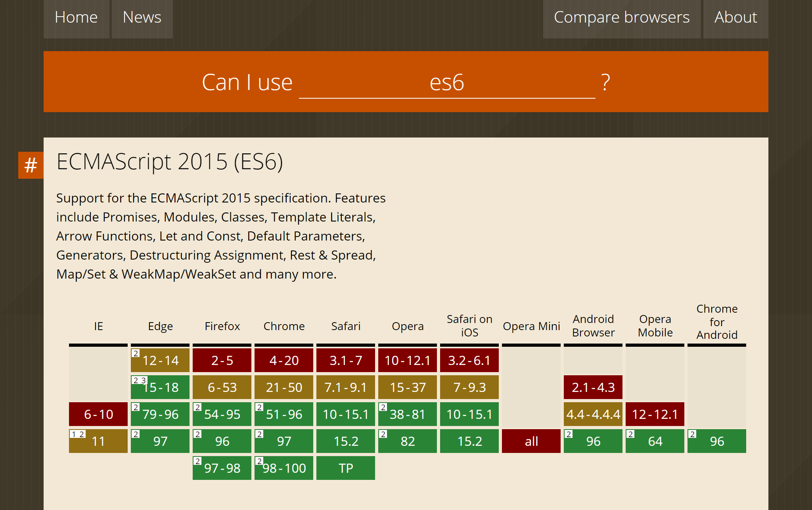812x510 pixels.
Task: Click Chrome 4-20 support cell
Action: coord(284,360)
